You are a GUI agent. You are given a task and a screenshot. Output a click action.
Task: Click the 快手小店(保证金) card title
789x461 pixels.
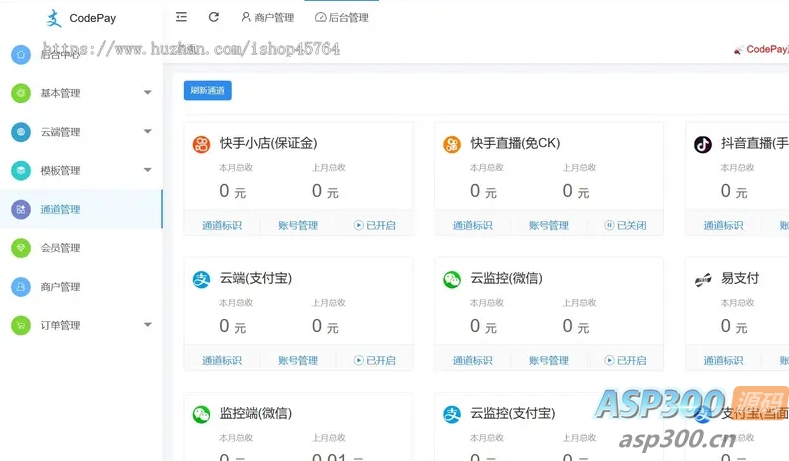pos(268,143)
